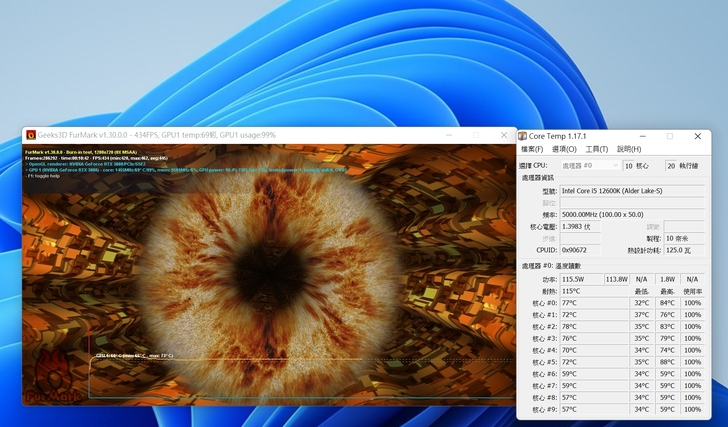Open the 工具(T) menu in Core Temp
This screenshot has width=728, height=427.
point(596,149)
